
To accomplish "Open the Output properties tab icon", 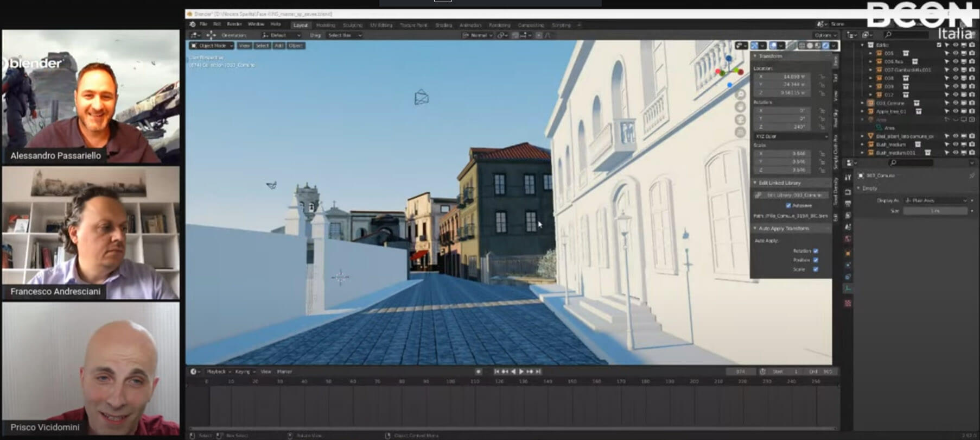I will pos(848,204).
